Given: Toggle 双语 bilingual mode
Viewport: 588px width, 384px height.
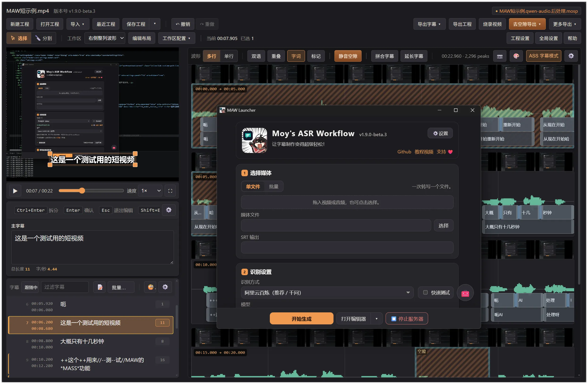Looking at the screenshot, I should (256, 56).
